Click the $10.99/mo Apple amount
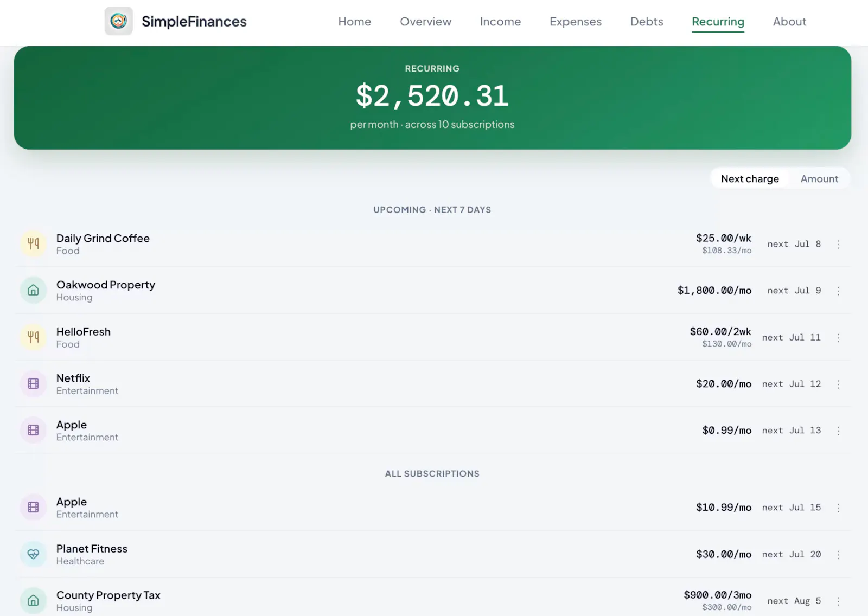 pos(724,507)
